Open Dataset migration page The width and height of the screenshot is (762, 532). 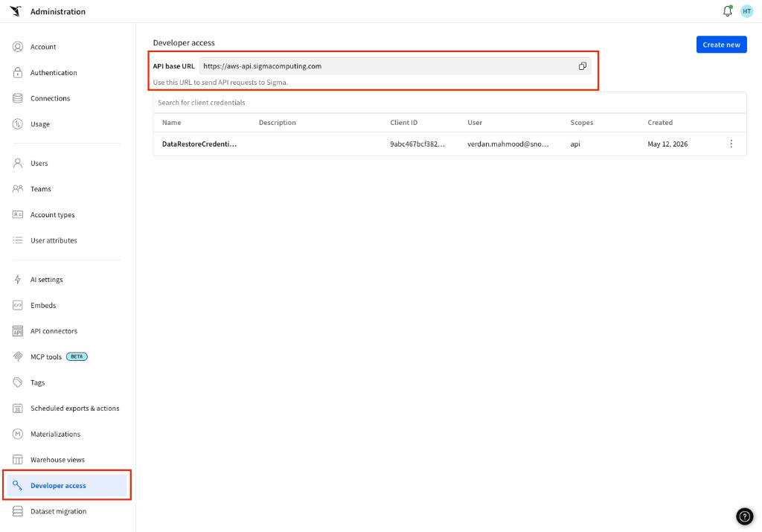[58, 511]
